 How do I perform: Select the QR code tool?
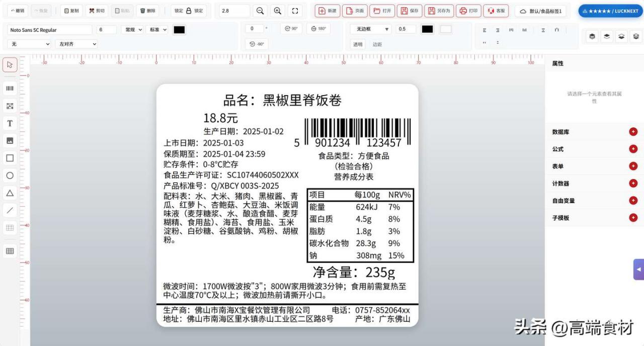coord(9,106)
